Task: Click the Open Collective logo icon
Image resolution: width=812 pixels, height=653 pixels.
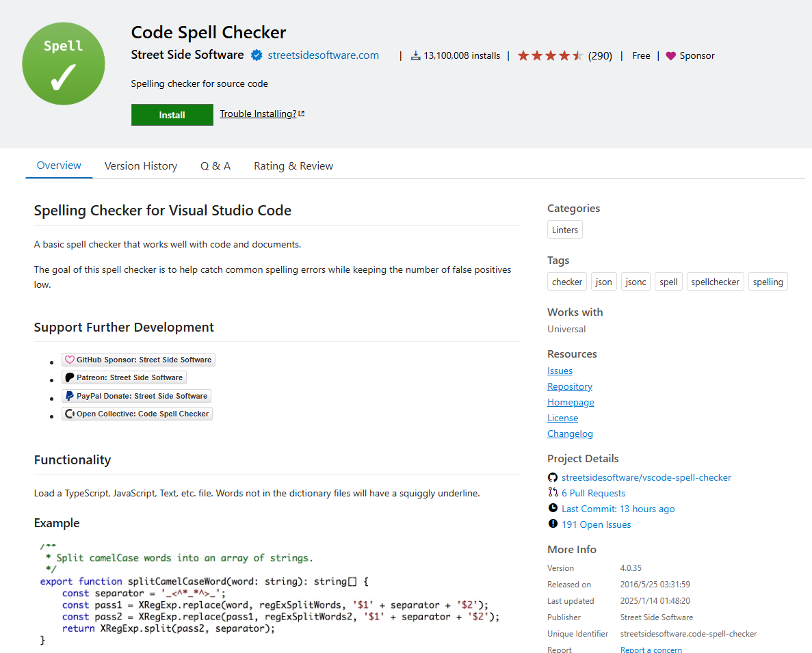Action: [x=69, y=414]
